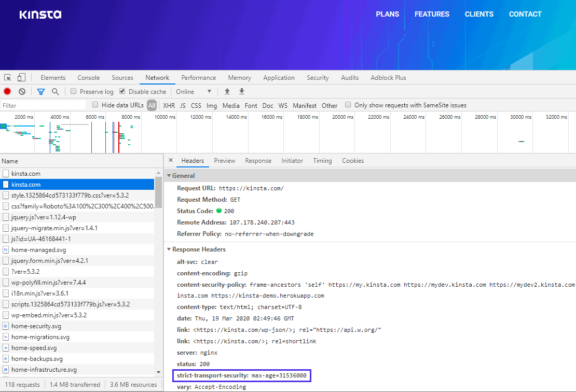Clear the network log with the clear icon
Viewport: 576px width, 392px height.
tap(21, 91)
